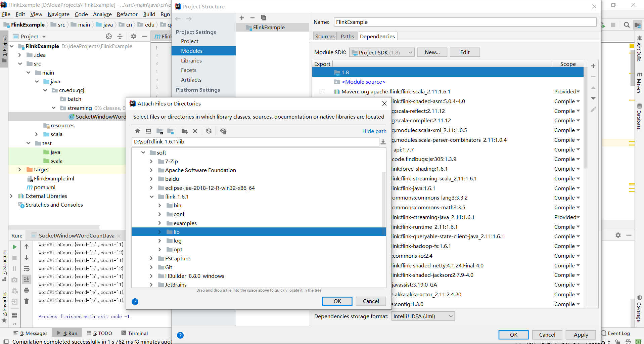The width and height of the screenshot is (644, 344).
Task: Click help icon in Project Structure dialog
Action: (x=180, y=335)
